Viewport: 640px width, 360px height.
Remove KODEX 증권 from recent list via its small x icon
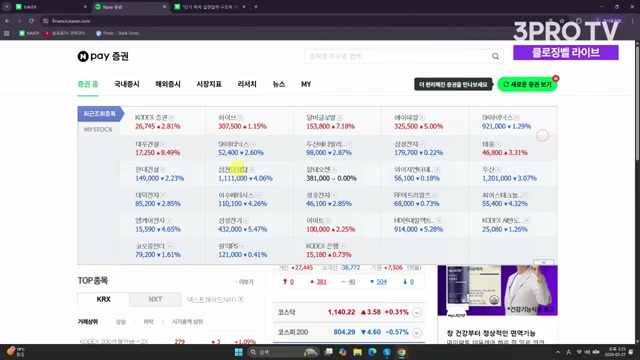tap(171, 118)
